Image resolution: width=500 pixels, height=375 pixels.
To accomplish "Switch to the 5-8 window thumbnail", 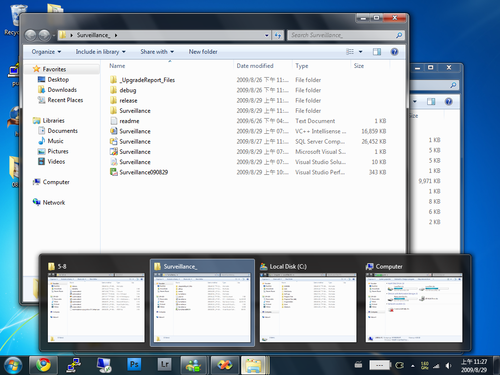I will pos(96,303).
